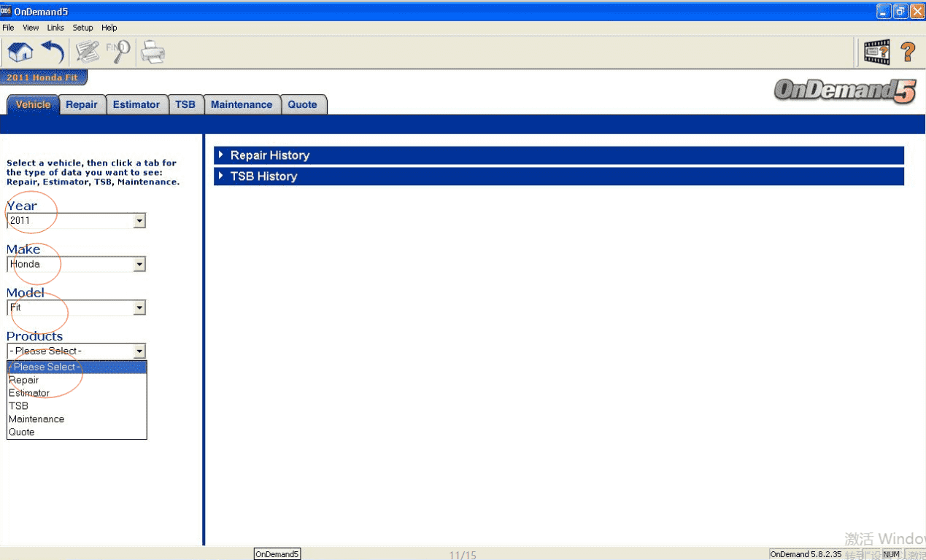
Task: Click the Print toolbar icon
Action: point(153,52)
